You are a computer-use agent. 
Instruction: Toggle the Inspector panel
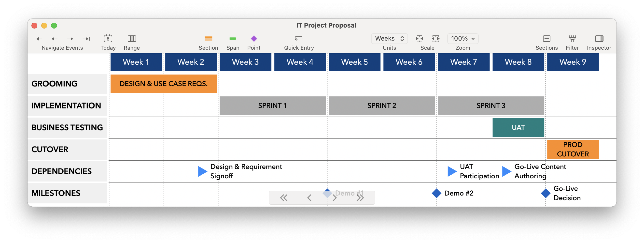tap(599, 39)
